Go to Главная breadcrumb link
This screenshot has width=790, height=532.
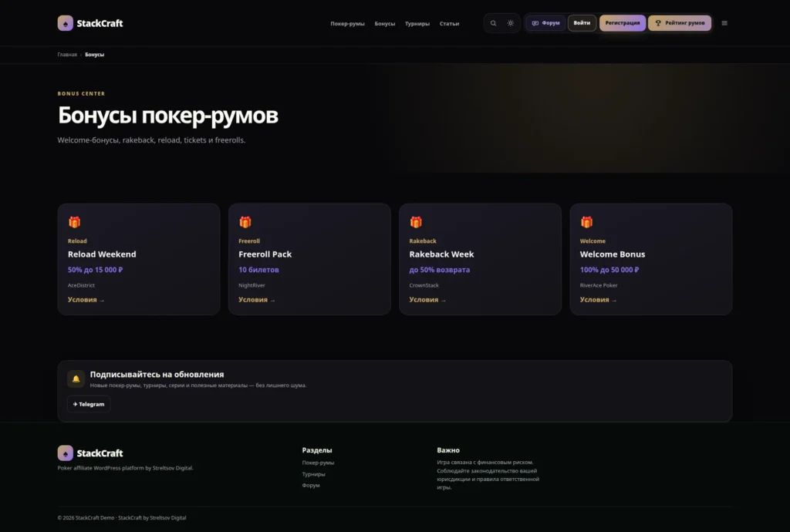click(67, 55)
